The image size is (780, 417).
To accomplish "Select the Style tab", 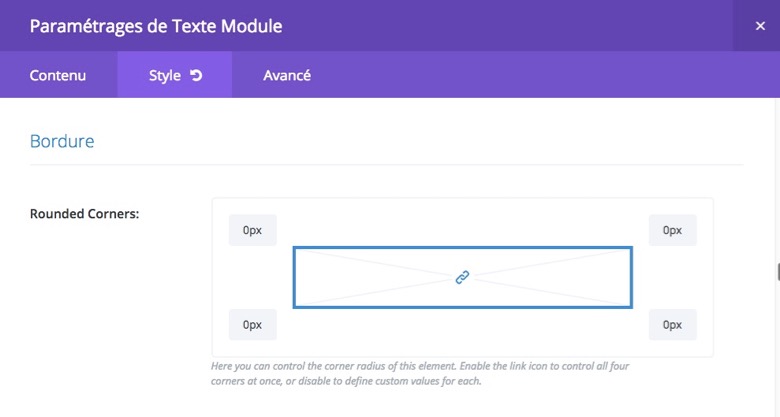I will point(175,75).
